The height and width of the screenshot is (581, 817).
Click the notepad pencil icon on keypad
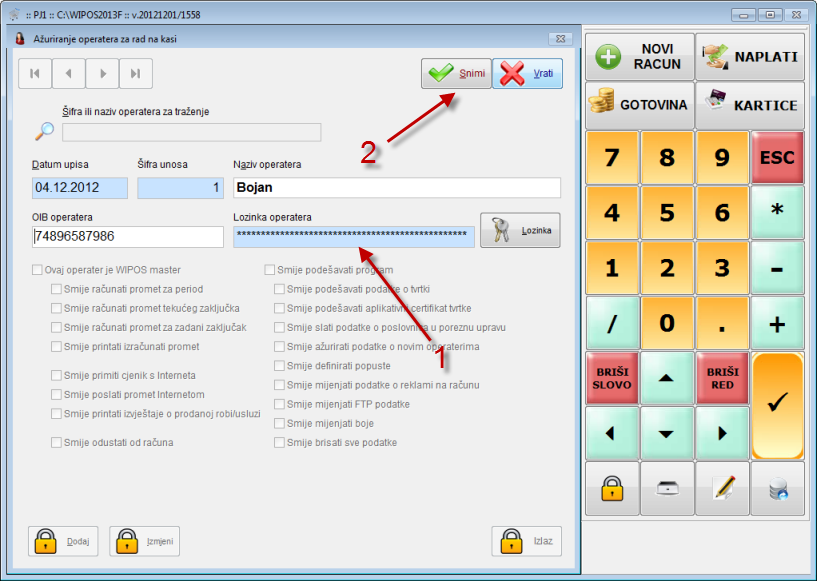[722, 488]
